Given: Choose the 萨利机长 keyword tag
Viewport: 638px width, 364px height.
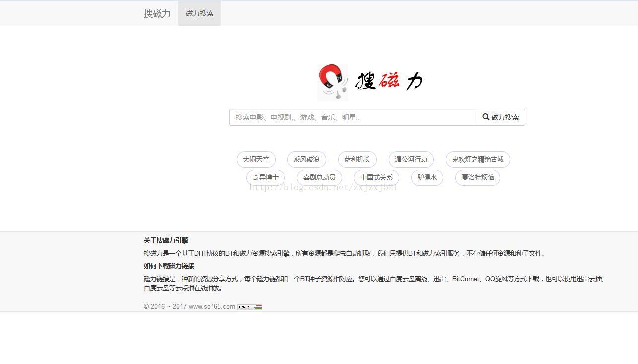Looking at the screenshot, I should pos(357,159).
